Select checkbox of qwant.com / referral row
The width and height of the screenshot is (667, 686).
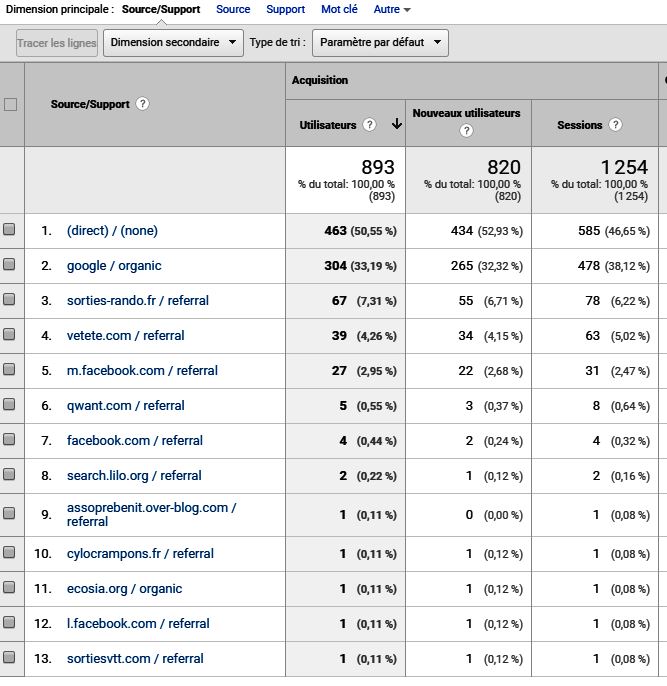(9, 404)
